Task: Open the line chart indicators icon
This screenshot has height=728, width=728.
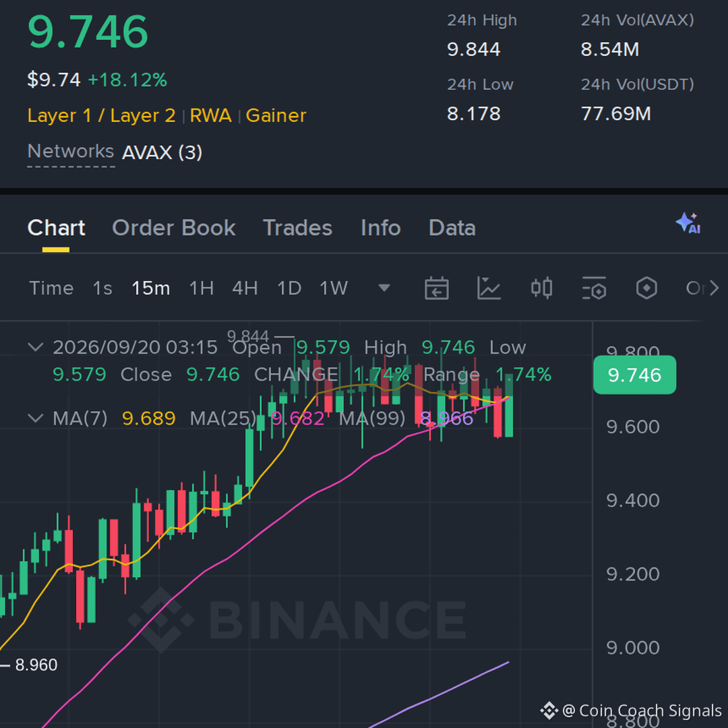Action: coord(489,289)
